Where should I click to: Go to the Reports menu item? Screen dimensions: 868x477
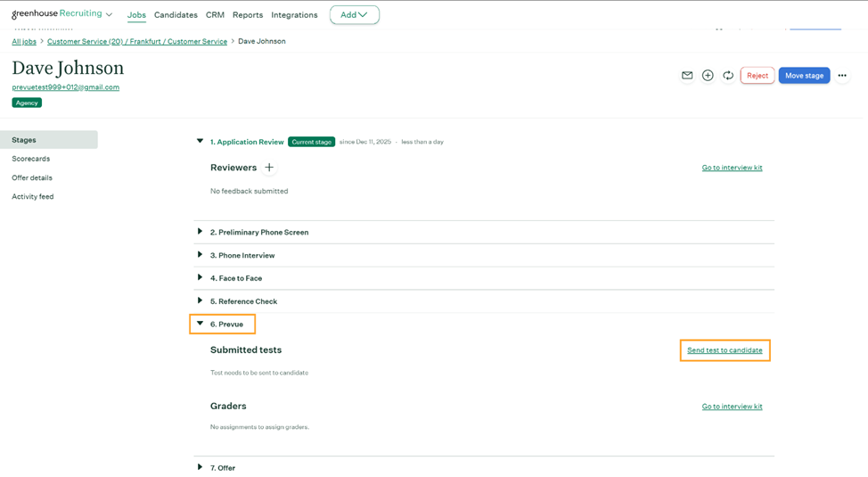pyautogui.click(x=247, y=15)
